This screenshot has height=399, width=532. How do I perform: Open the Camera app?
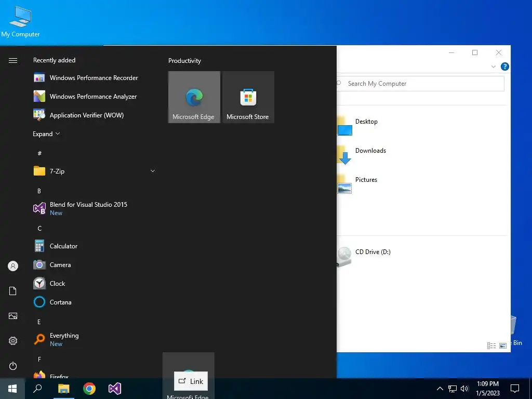[94, 264]
